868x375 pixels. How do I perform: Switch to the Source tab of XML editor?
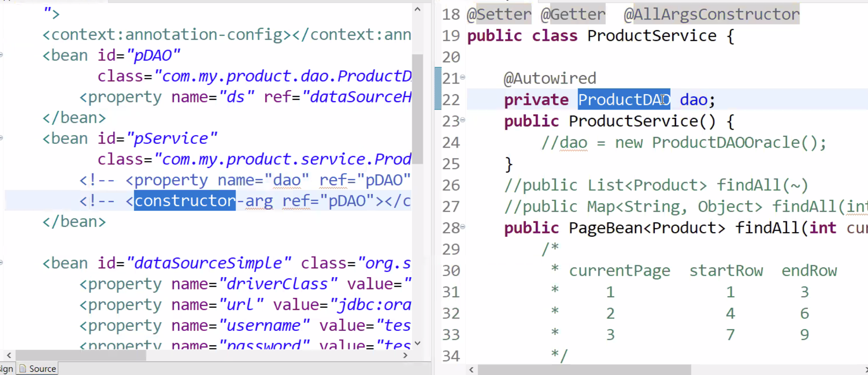[38, 369]
